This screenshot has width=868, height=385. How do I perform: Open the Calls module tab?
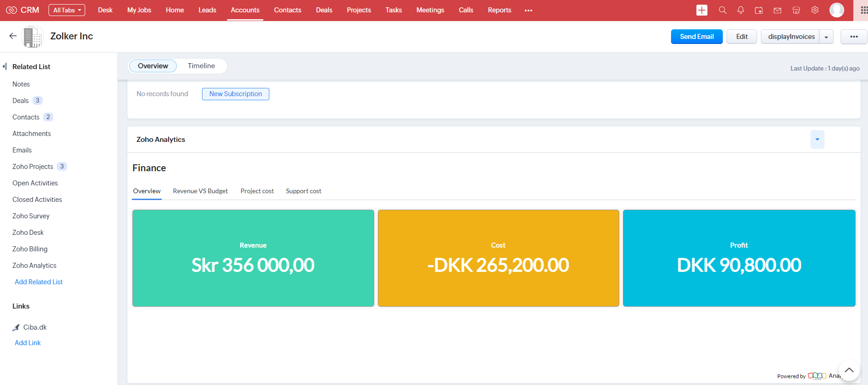pos(466,10)
